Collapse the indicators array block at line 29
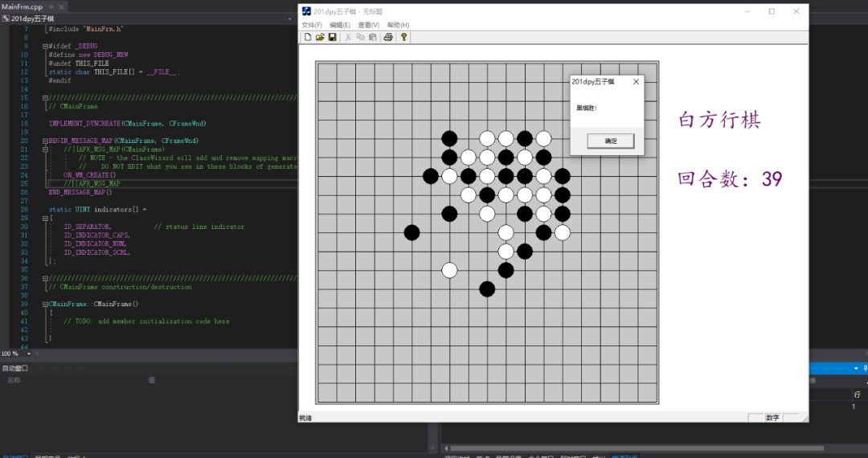This screenshot has height=458, width=868. [x=45, y=219]
